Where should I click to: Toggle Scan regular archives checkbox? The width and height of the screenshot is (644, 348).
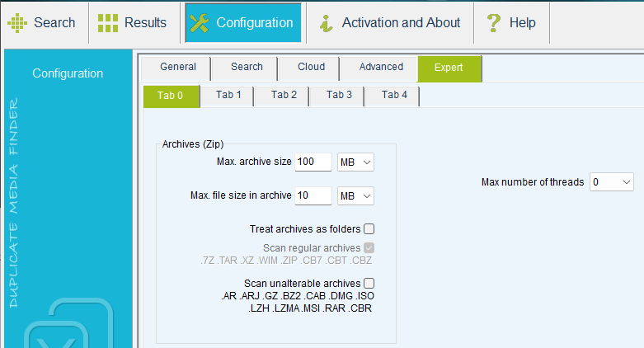(x=369, y=247)
